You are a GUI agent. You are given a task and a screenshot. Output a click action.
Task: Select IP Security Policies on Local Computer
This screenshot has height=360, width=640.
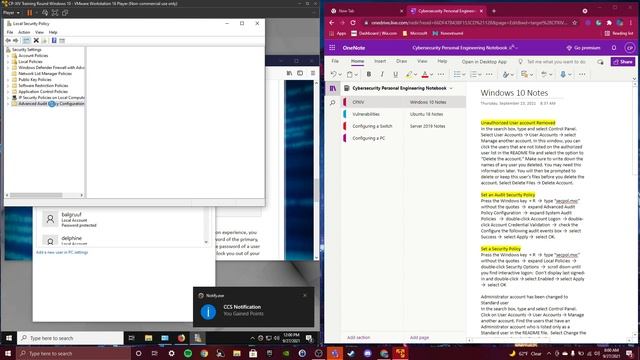(x=51, y=98)
